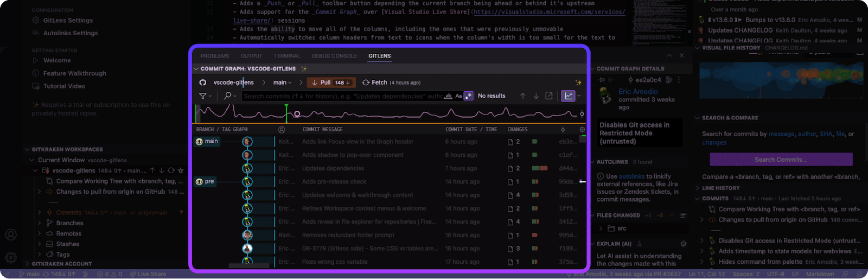Go to next search result arrow

coord(536,96)
